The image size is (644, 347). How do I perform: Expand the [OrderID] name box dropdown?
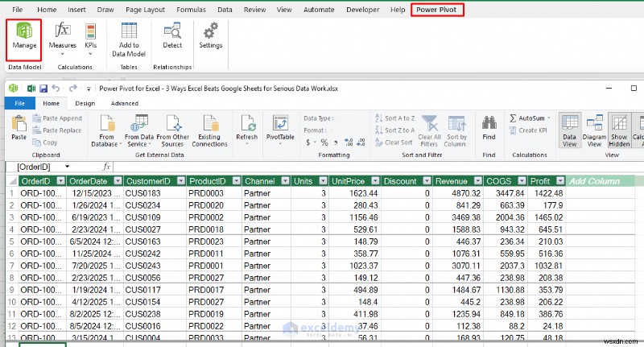point(67,167)
